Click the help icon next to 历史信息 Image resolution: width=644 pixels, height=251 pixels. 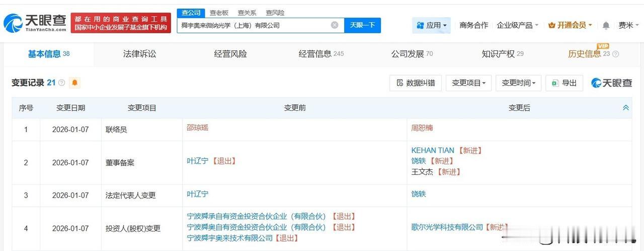click(615, 54)
